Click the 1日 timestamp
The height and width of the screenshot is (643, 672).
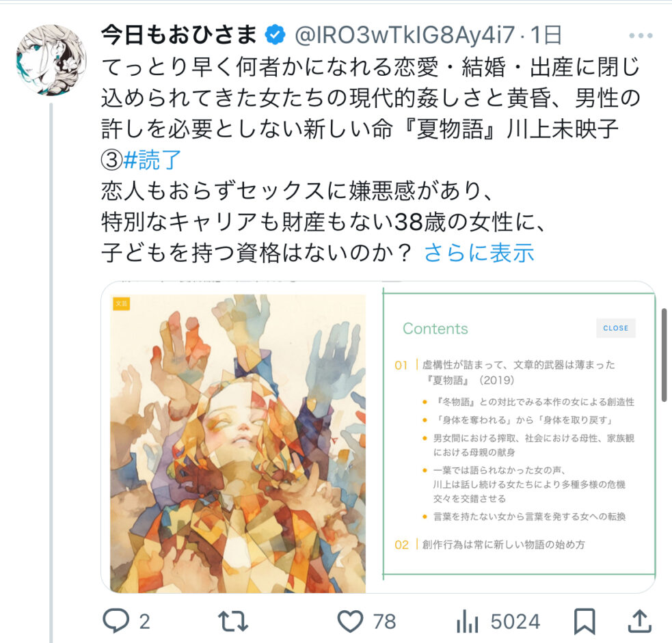click(x=546, y=35)
